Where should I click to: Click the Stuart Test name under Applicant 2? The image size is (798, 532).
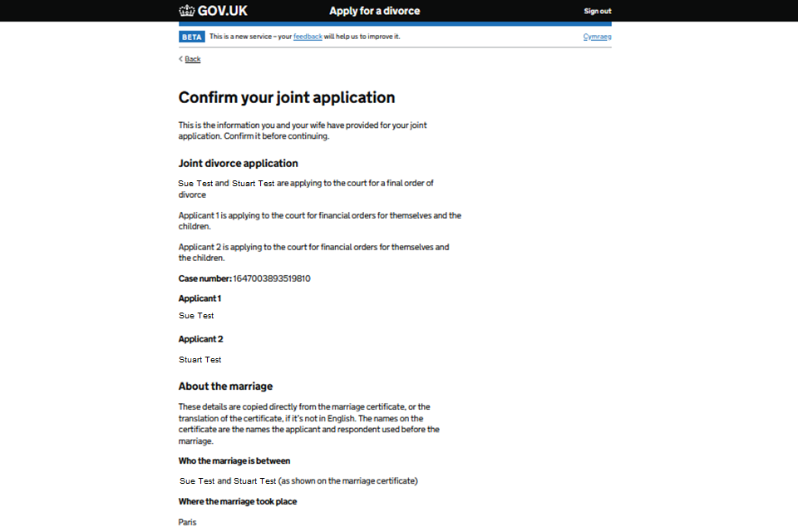(199, 360)
